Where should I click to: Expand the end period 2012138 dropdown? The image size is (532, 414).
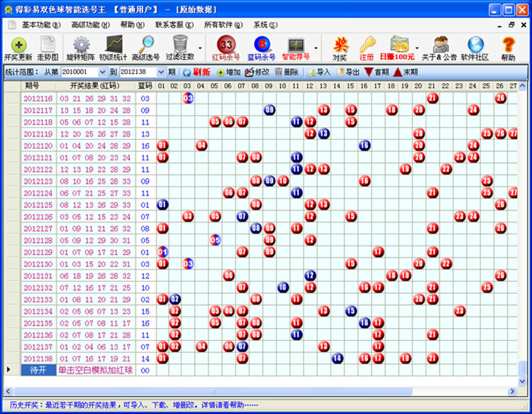[x=160, y=72]
